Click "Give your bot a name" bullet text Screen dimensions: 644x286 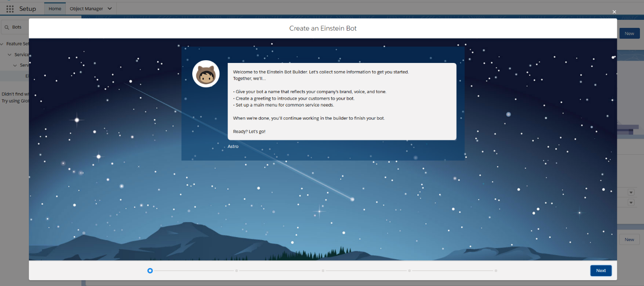(x=310, y=92)
